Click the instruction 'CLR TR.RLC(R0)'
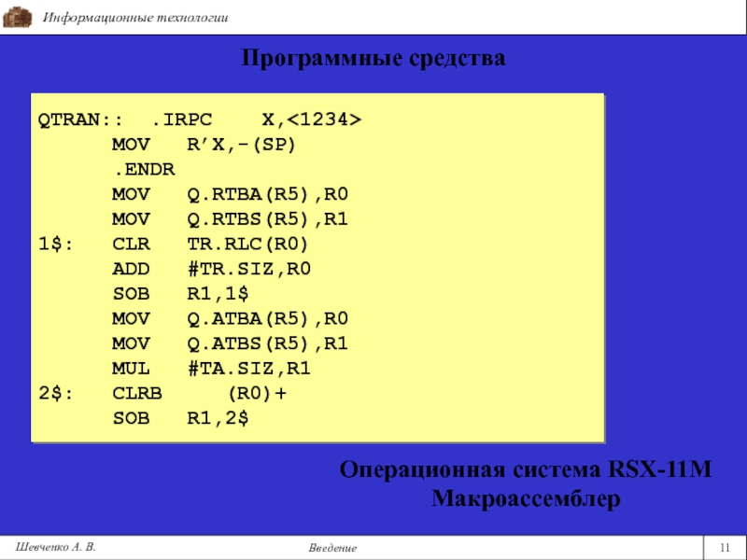Screen dimensions: 747x560 210,244
